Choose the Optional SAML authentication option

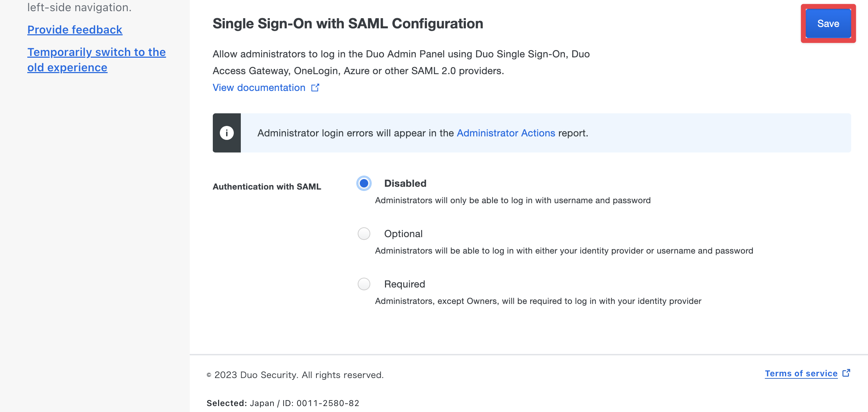pyautogui.click(x=364, y=234)
